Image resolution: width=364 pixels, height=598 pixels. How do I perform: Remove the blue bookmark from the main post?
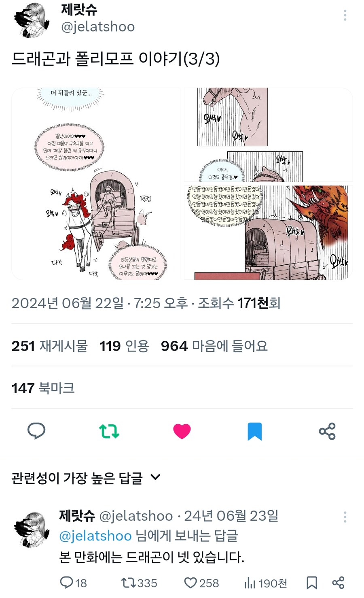[255, 432]
